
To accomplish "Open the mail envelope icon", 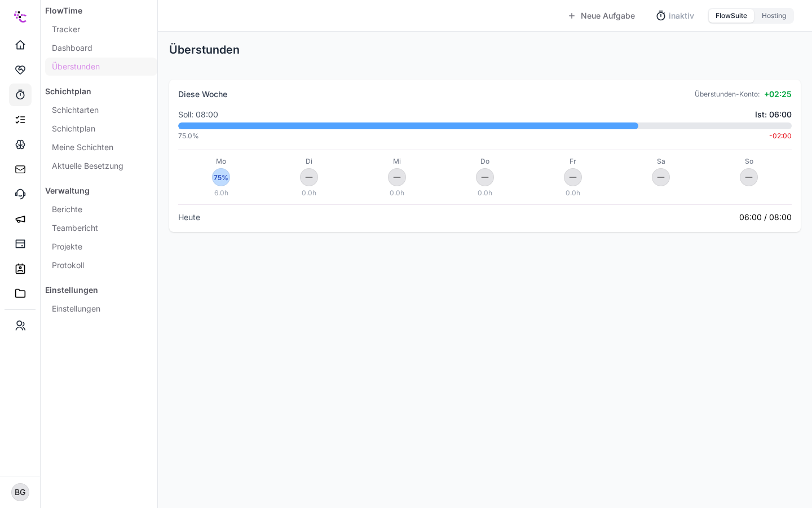I will (x=20, y=169).
